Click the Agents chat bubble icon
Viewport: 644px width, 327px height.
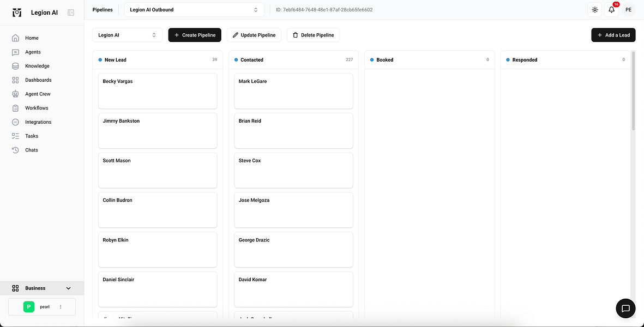(x=16, y=52)
